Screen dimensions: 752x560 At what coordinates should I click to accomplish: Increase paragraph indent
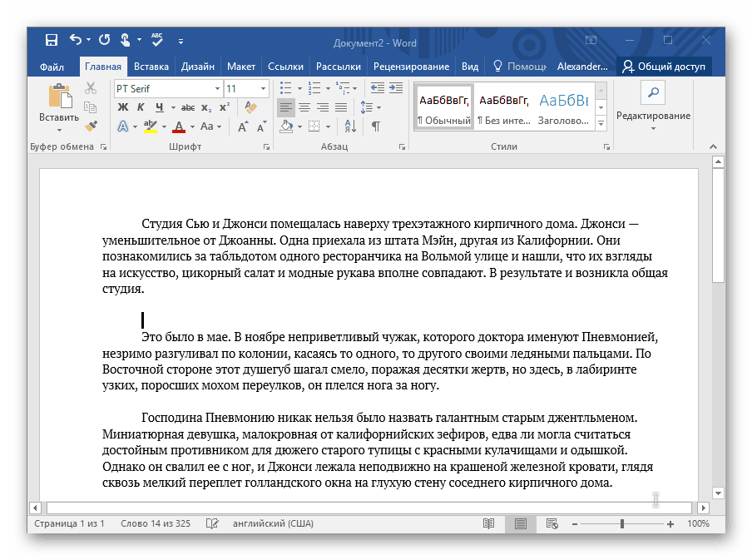pos(396,88)
